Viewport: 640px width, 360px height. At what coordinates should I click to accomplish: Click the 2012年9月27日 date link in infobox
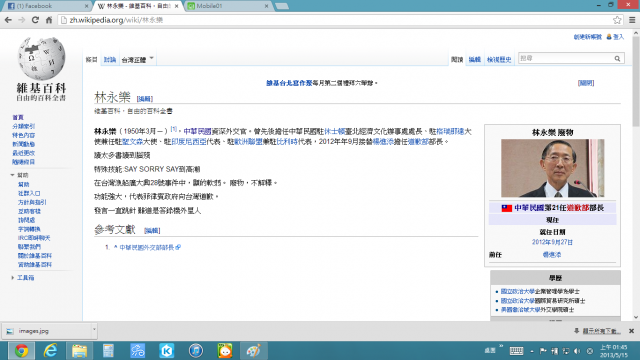pos(552,242)
